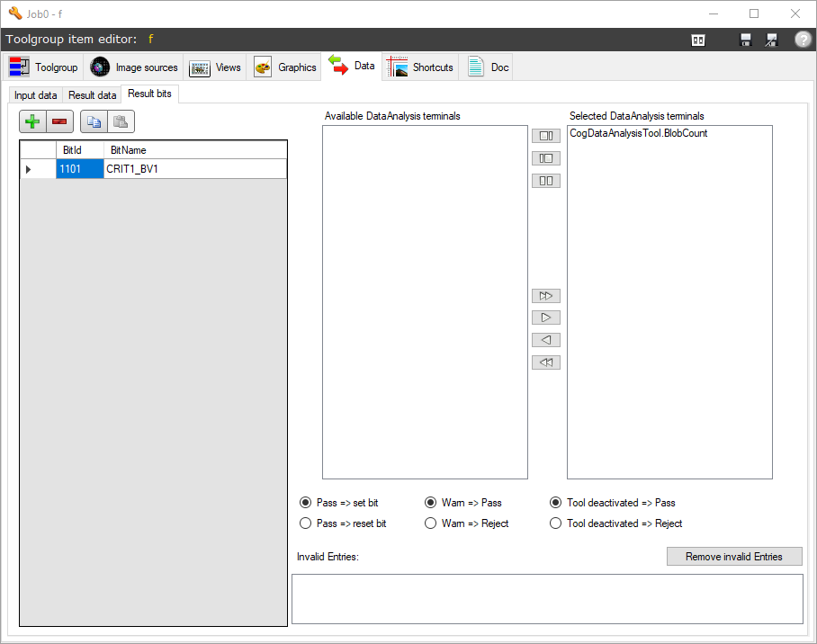Select CogDataAnalysisTool.BlobCount in selected list

(x=638, y=133)
